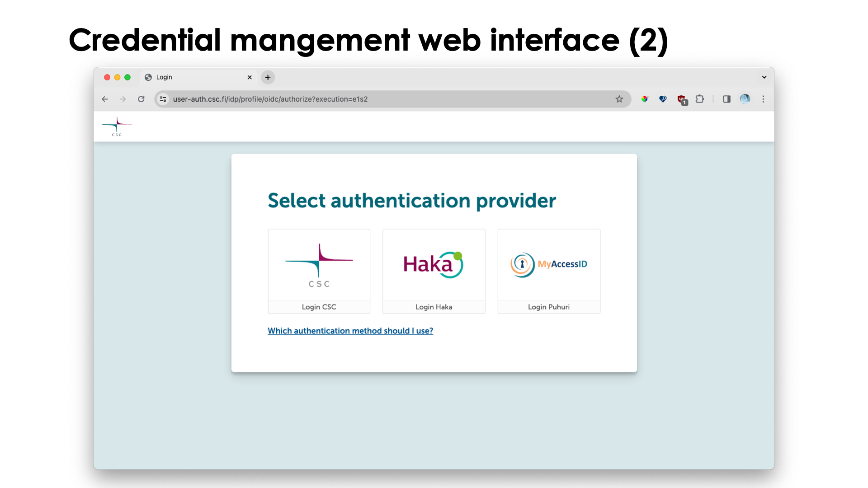Open the Extensions puzzle piece menu
868x488 pixels.
[x=700, y=99]
